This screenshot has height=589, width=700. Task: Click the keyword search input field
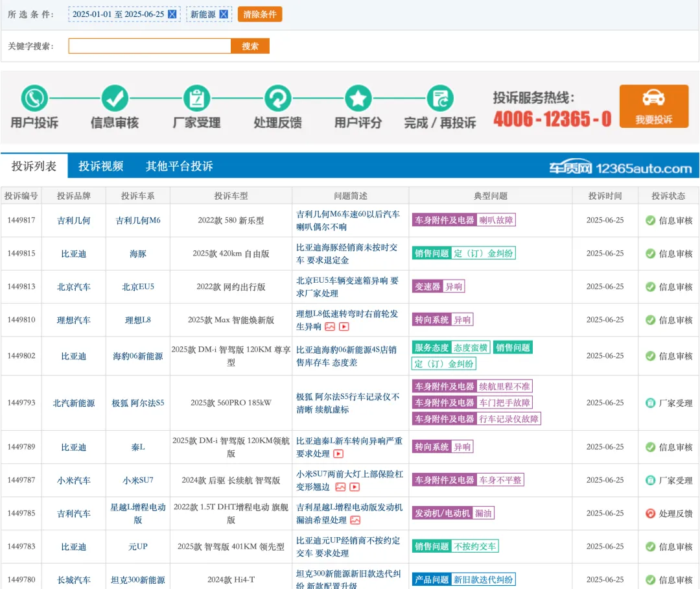[149, 45]
